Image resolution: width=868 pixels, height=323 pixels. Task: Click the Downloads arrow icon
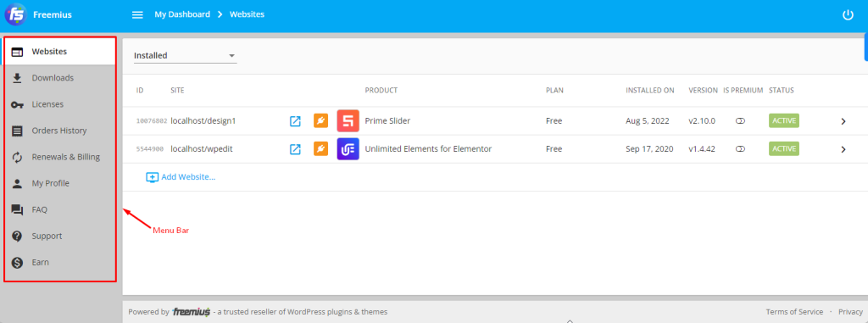click(18, 78)
